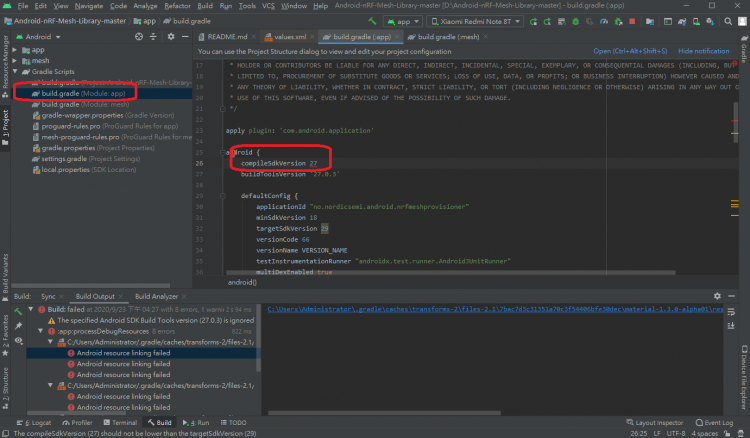Toggle the Pin Tab icon in Build panel

click(18, 326)
